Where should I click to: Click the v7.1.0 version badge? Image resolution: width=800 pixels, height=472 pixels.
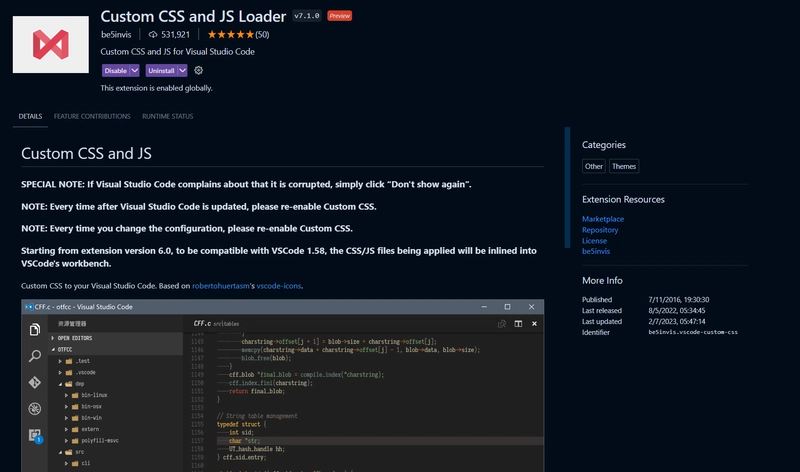click(x=307, y=16)
